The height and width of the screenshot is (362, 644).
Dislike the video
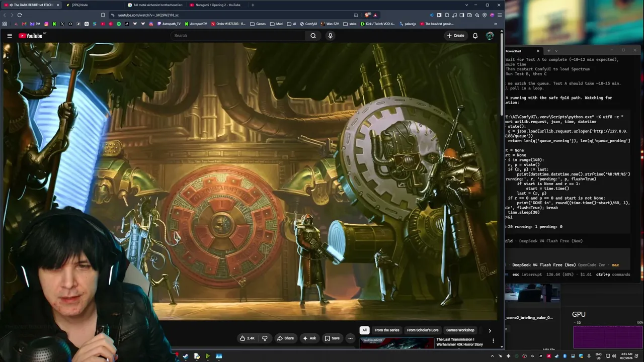click(x=265, y=338)
